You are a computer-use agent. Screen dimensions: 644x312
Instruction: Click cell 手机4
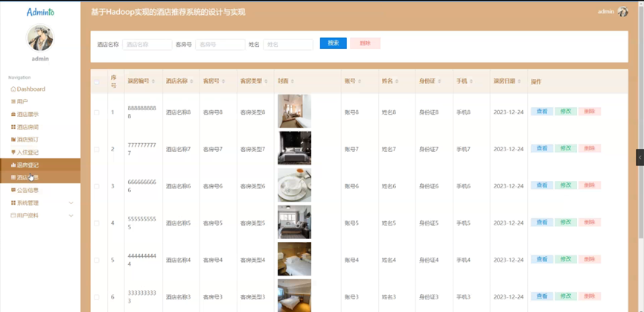463,260
